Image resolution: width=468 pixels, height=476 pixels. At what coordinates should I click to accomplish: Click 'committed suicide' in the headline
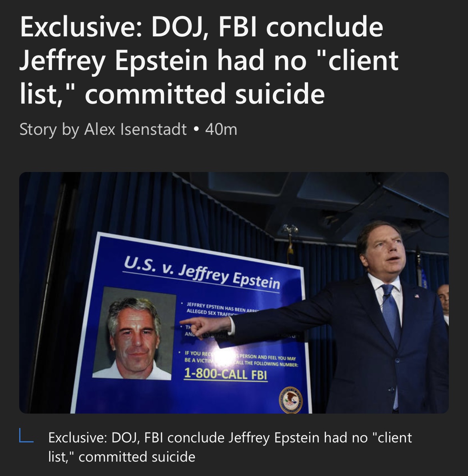(x=205, y=94)
